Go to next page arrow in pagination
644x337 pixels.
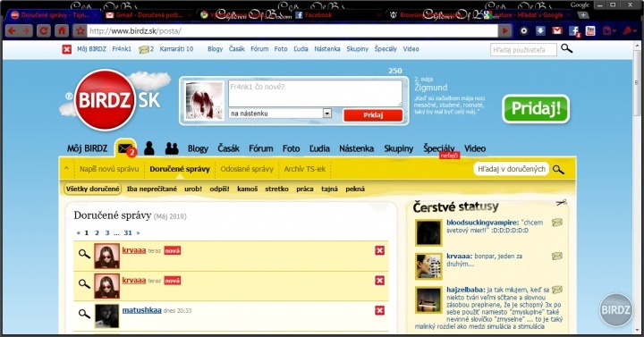[x=138, y=232]
